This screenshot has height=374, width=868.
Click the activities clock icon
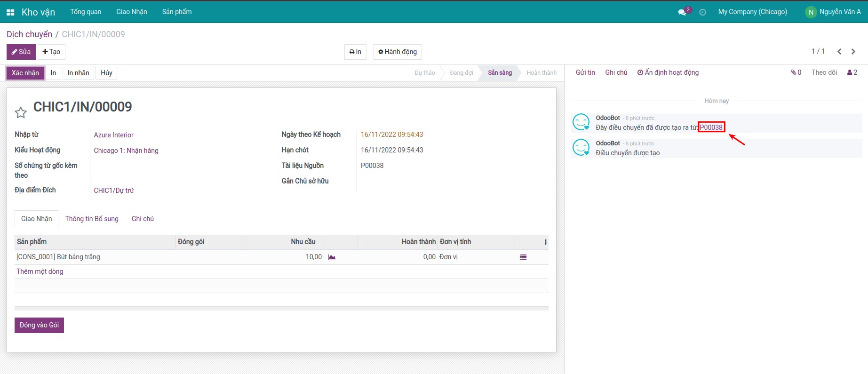point(702,12)
